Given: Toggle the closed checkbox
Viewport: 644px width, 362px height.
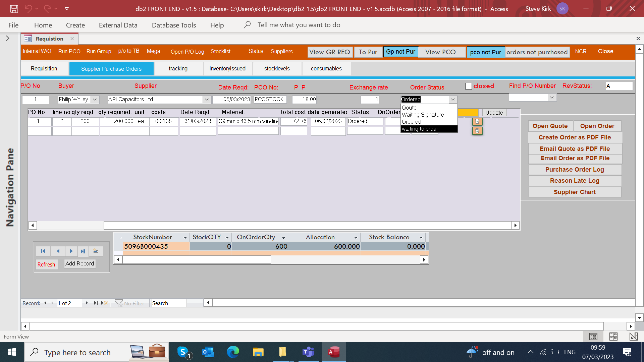Looking at the screenshot, I should click(x=469, y=86).
